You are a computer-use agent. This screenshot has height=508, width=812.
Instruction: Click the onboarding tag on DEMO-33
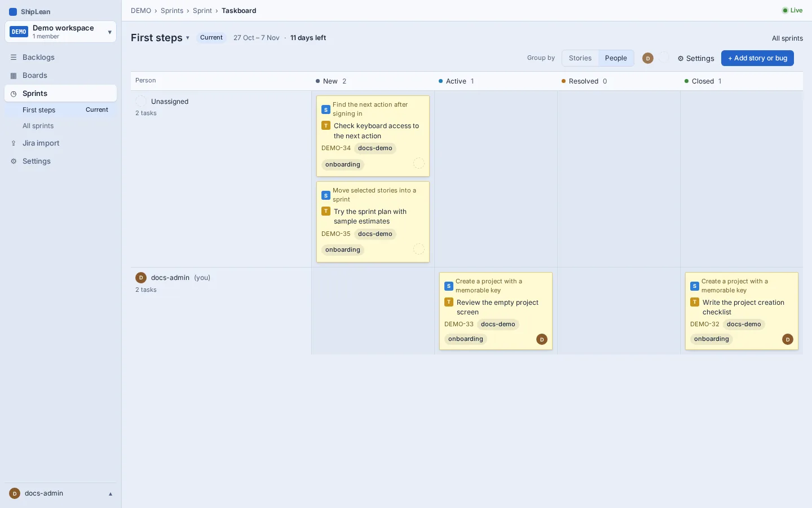click(466, 339)
